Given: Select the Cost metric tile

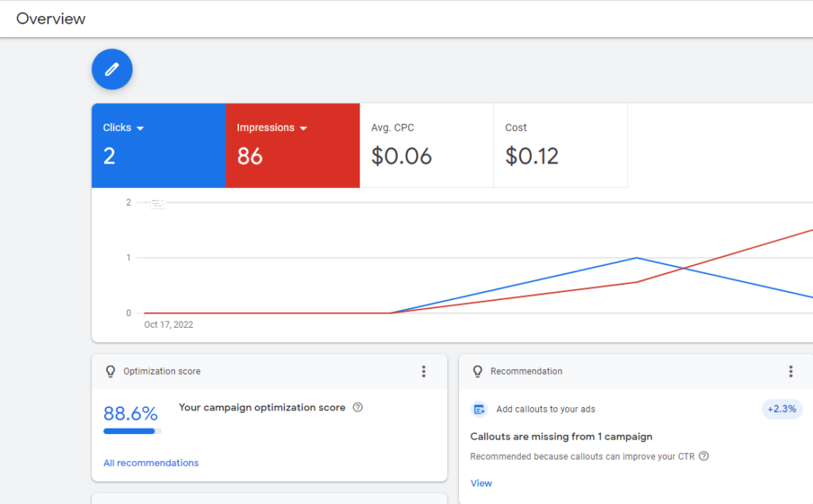Looking at the screenshot, I should (x=560, y=145).
